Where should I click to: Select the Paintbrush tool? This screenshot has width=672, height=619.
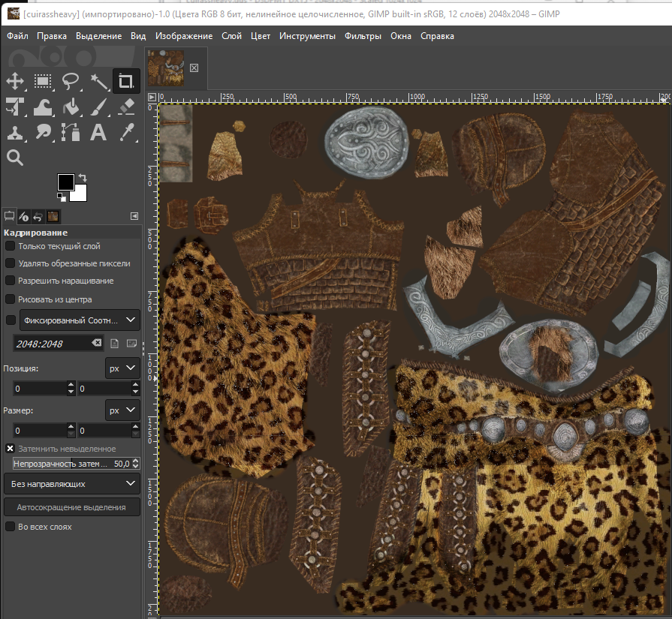[x=98, y=107]
